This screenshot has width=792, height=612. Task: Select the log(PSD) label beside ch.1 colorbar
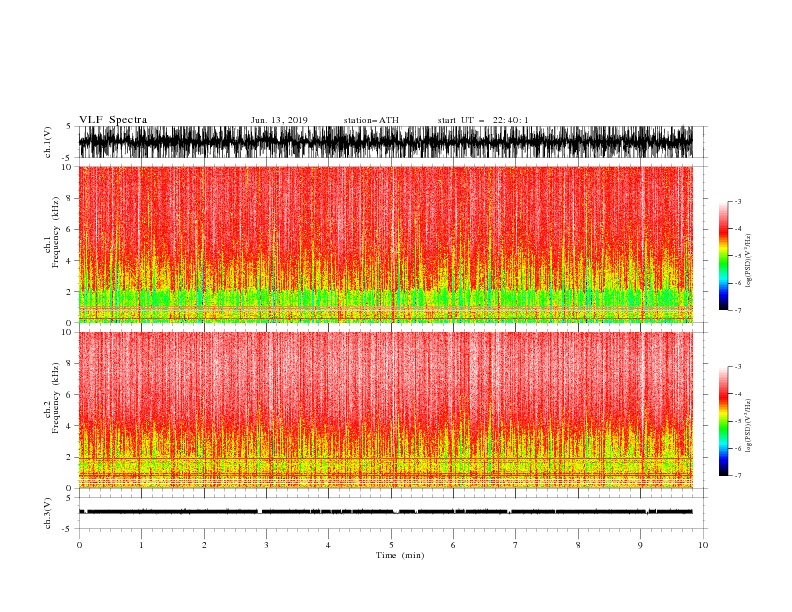pyautogui.click(x=748, y=261)
